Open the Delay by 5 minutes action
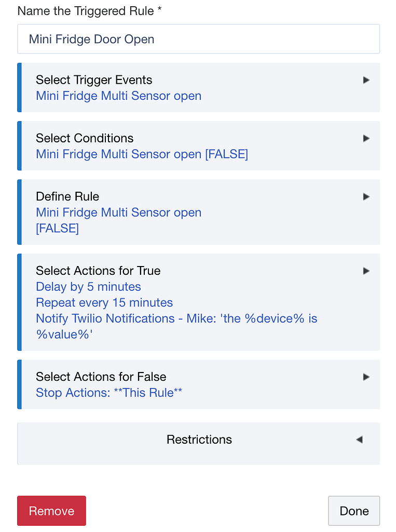Screen dimensions: 396x532 point(88,287)
